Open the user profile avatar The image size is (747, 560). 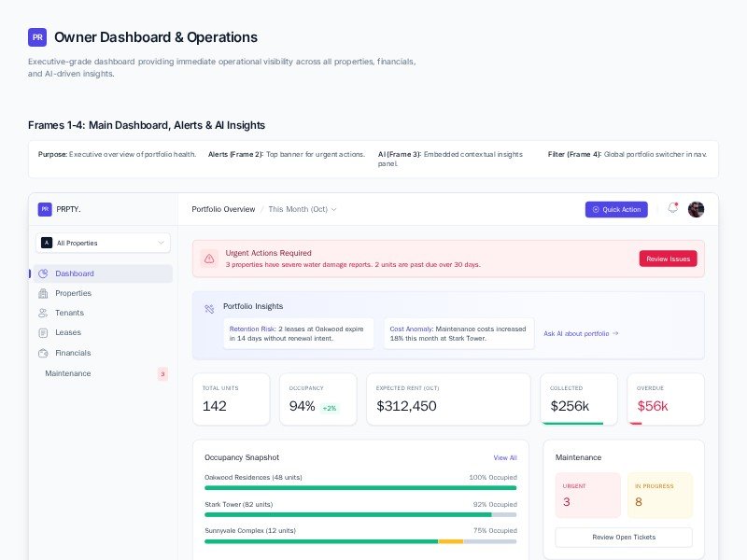tap(696, 209)
